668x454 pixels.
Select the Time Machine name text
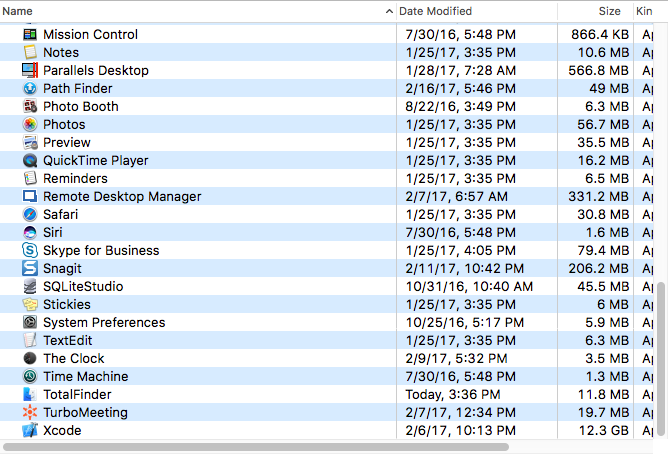point(86,376)
